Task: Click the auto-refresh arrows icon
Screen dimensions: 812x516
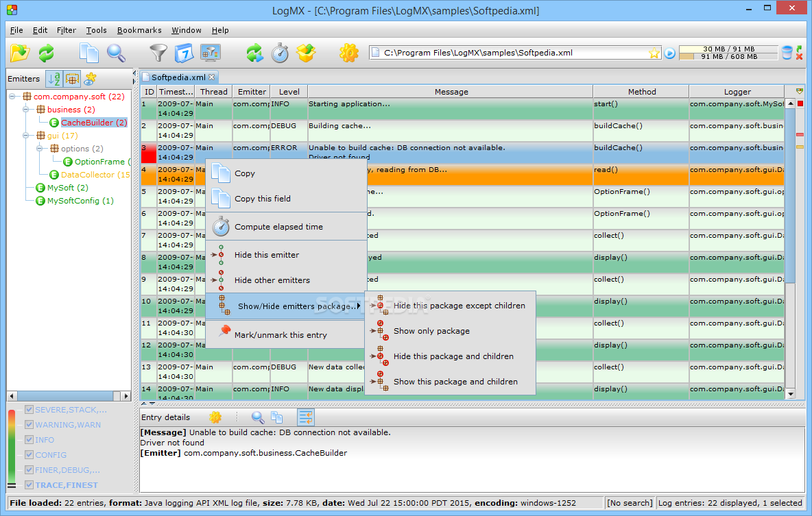Action: click(x=255, y=53)
